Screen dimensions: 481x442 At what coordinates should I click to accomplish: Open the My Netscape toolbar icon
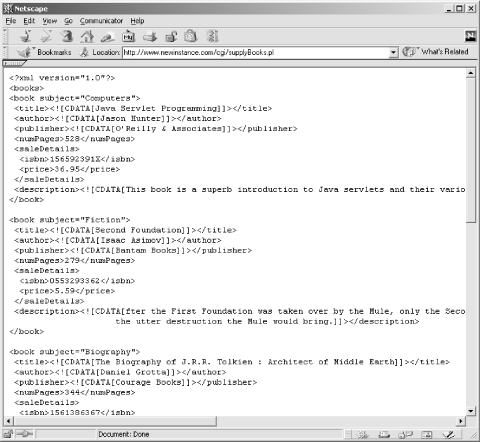128,36
